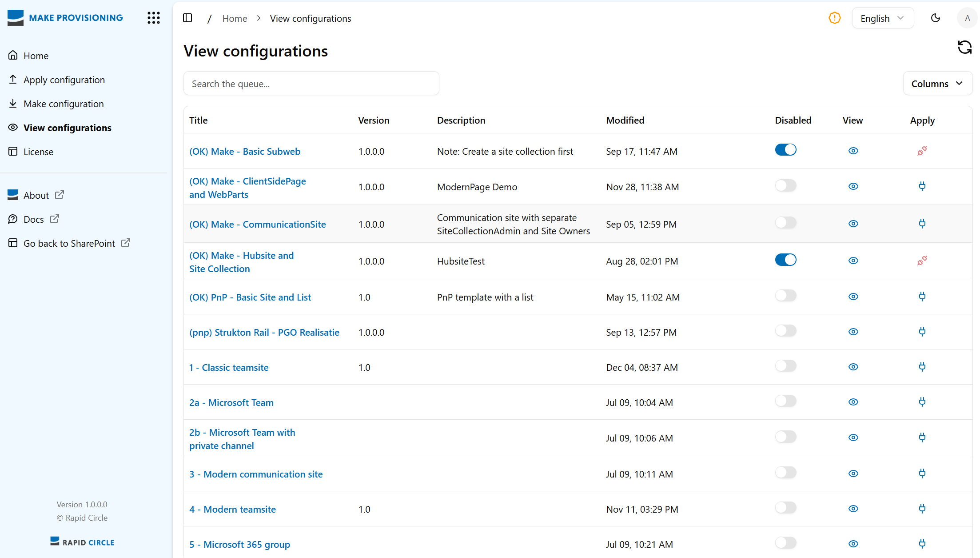This screenshot has width=980, height=558.
Task: Click the Search the queue field
Action: click(311, 84)
